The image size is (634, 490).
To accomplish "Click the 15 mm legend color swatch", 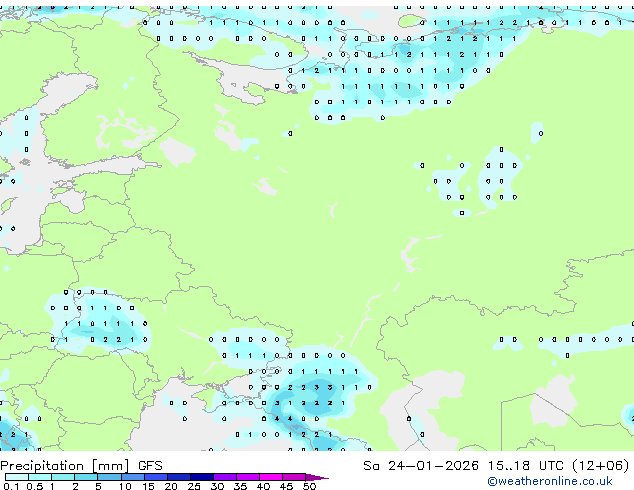I will pyautogui.click(x=156, y=477).
